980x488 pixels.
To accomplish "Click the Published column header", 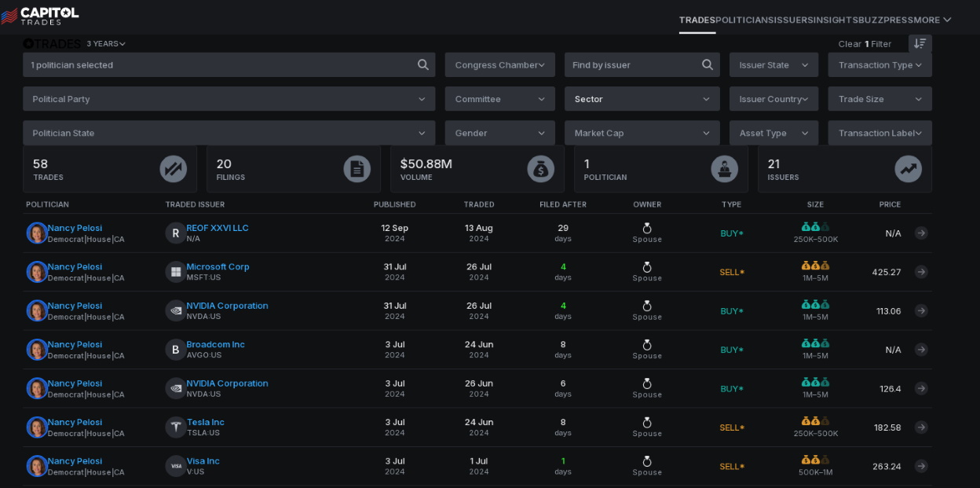I will (395, 204).
